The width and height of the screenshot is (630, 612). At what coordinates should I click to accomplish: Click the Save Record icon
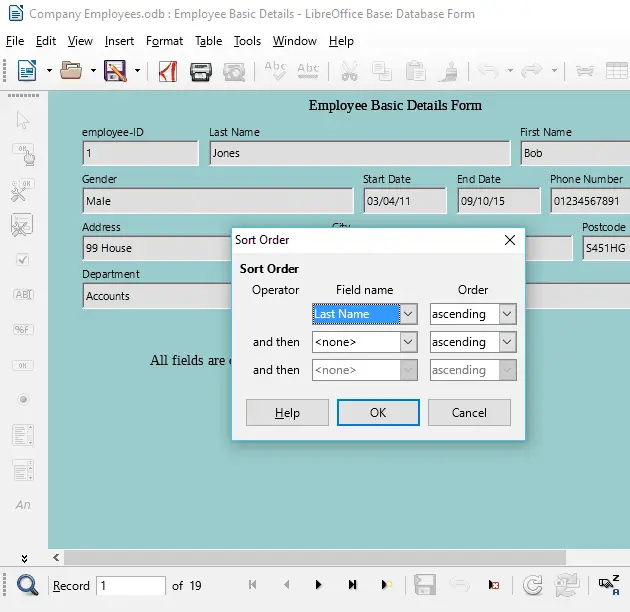click(425, 585)
